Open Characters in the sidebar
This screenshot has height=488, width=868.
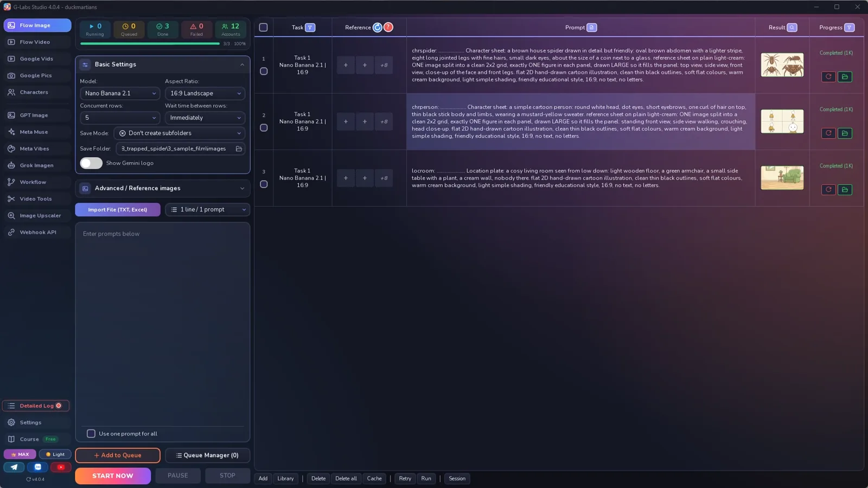pyautogui.click(x=37, y=92)
